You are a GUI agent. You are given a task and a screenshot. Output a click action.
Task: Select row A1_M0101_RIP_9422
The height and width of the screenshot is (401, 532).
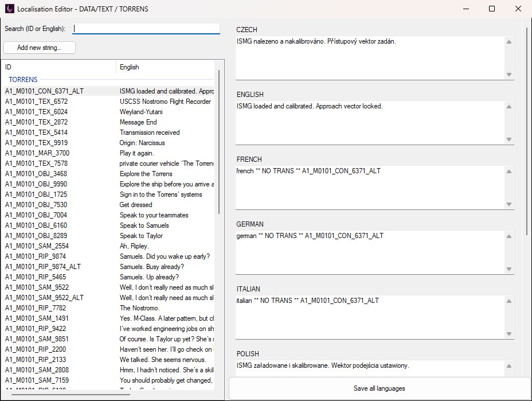[108, 329]
